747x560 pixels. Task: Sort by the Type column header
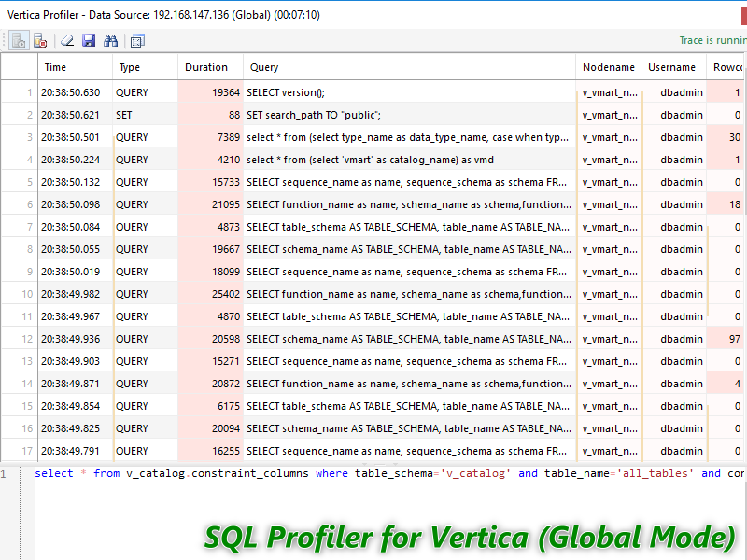[x=146, y=67]
